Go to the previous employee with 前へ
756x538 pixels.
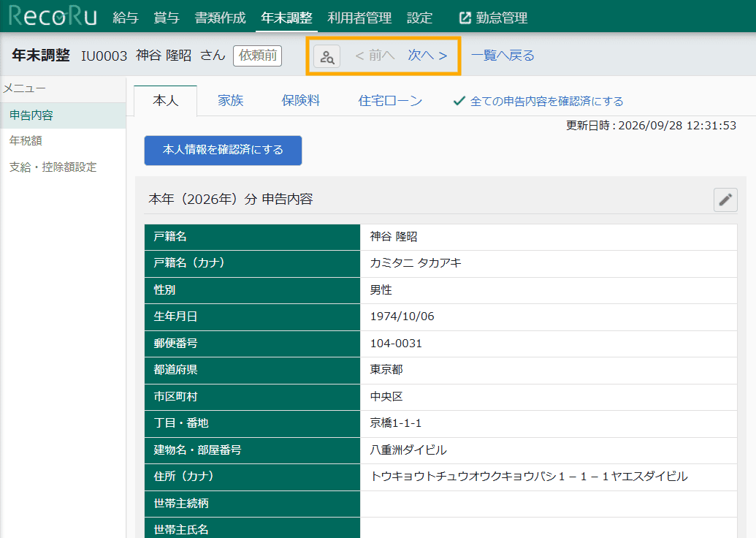point(375,56)
